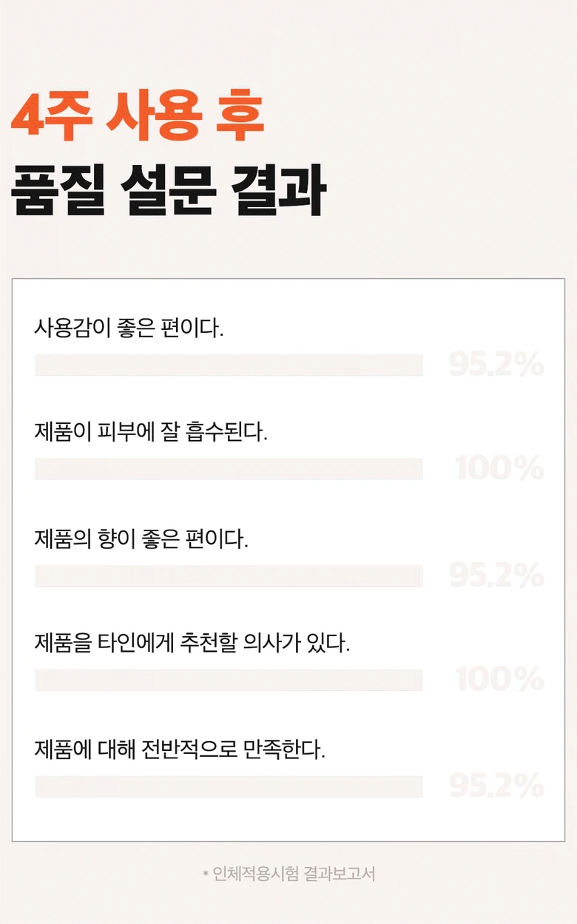Select the '제품이 피부에 잘 흡수된다.' statement

pos(151,431)
